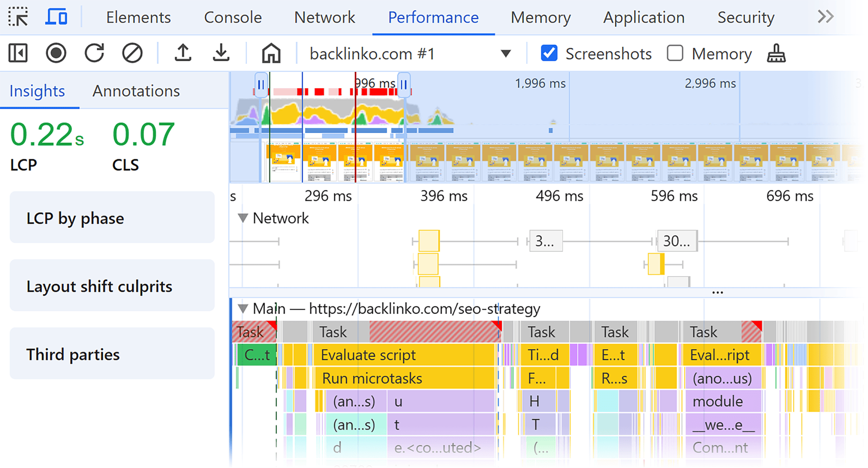
Task: Go to the home landing page icon
Action: click(x=271, y=53)
